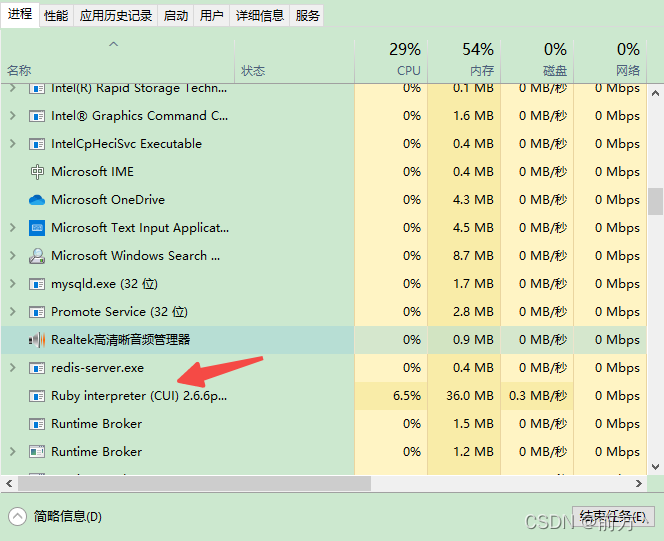Select the Promote Service (32 位) name
The height and width of the screenshot is (541, 664).
119,312
